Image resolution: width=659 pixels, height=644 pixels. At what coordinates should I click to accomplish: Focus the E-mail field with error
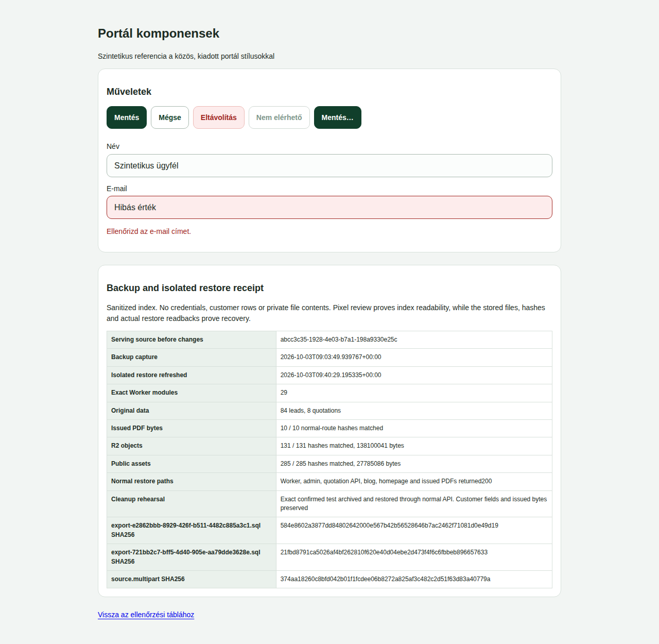coord(329,208)
